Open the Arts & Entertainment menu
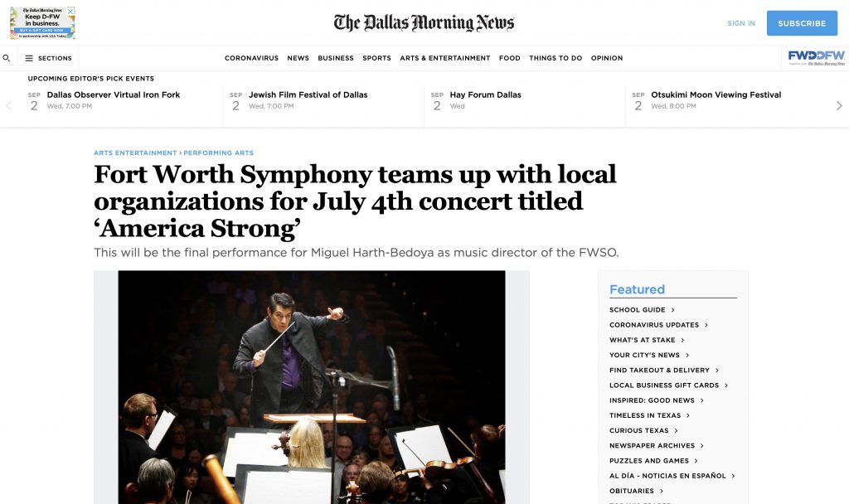Screen dimensions: 849x504 [x=445, y=58]
